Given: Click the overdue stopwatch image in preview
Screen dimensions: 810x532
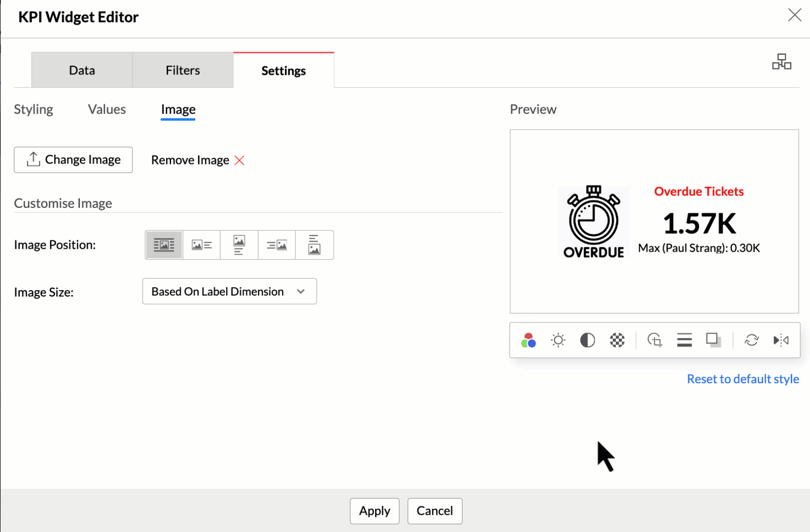Looking at the screenshot, I should (594, 222).
